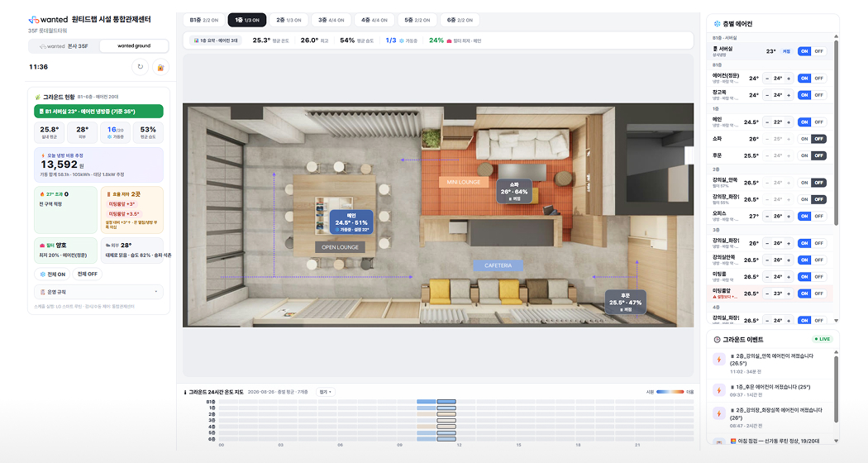Click the minus icon for 에어컨(정문)
This screenshot has height=463, width=868.
[766, 79]
